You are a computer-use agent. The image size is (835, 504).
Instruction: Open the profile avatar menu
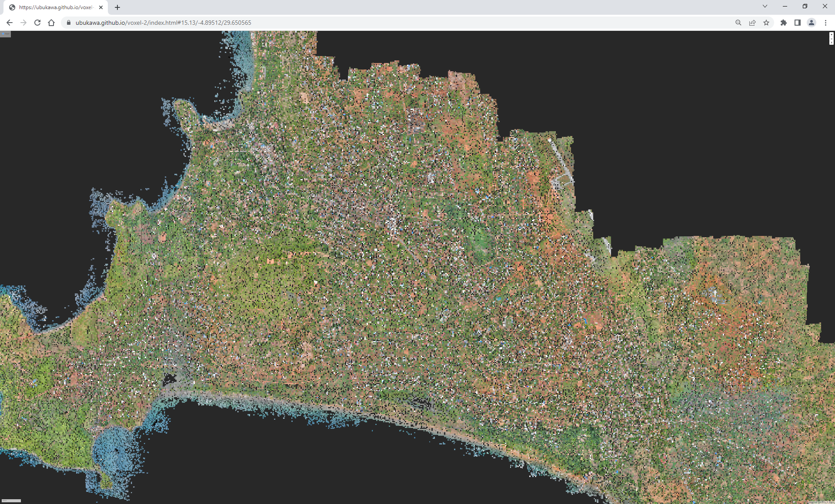coord(811,23)
